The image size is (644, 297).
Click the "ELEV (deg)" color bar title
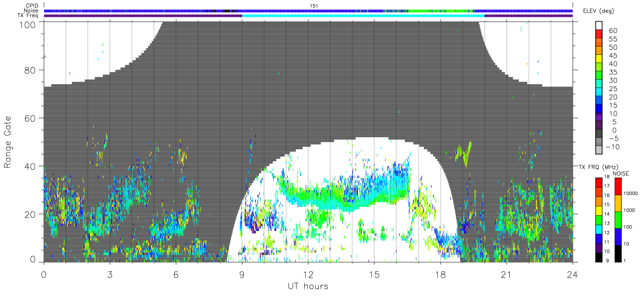598,11
